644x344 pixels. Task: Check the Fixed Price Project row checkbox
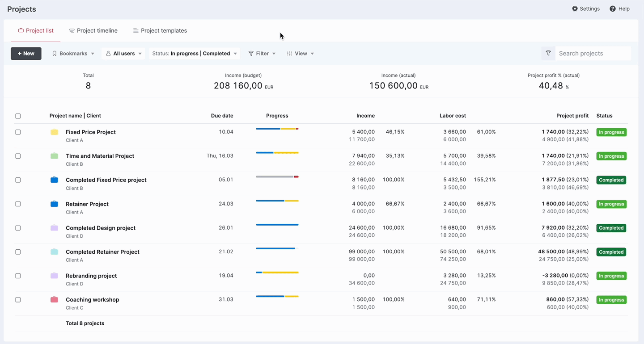18,132
